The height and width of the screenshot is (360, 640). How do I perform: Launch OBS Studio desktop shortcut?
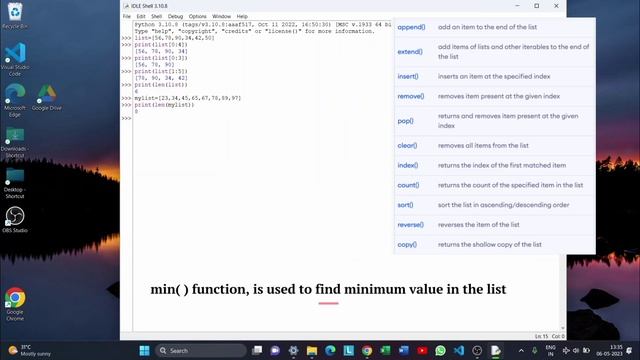(x=15, y=219)
